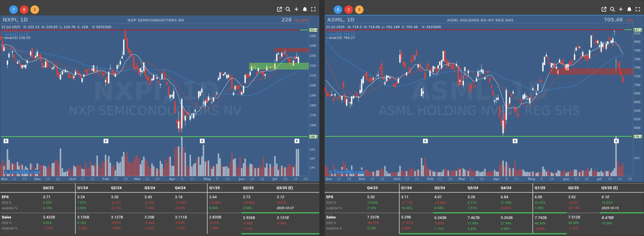This screenshot has height=236, width=644.
Task: Expand ASML chart to fullscreen
Action: tap(638, 9)
